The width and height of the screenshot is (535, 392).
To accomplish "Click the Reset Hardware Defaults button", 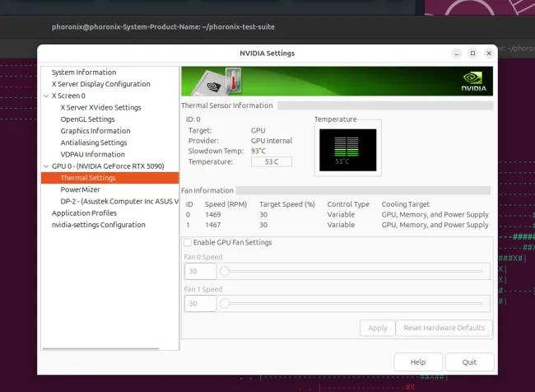I will [x=444, y=328].
